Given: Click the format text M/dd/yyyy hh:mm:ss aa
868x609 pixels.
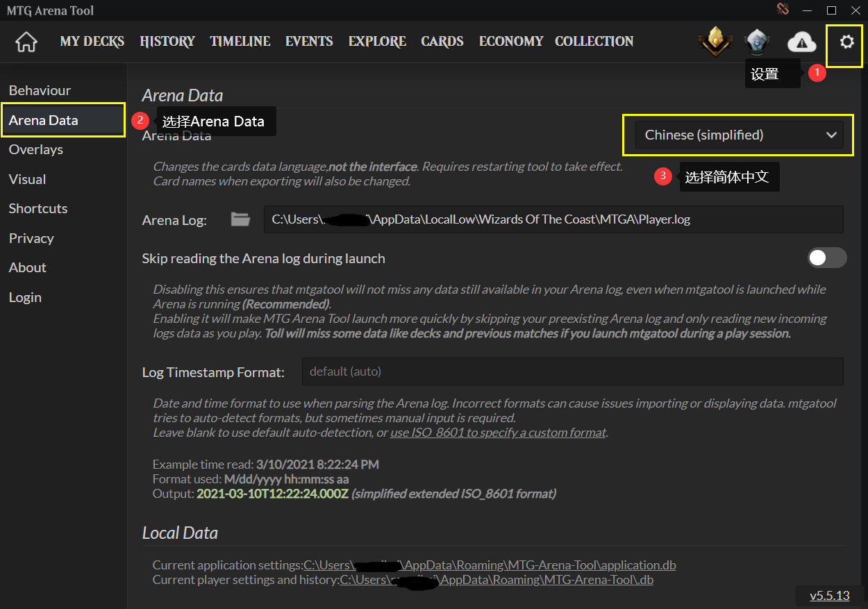Looking at the screenshot, I should [x=286, y=479].
